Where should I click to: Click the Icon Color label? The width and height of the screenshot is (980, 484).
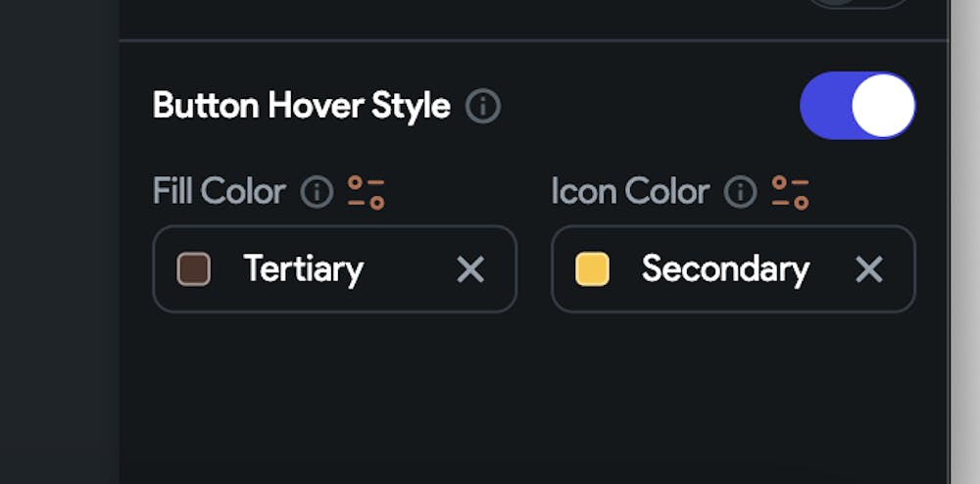pos(629,192)
